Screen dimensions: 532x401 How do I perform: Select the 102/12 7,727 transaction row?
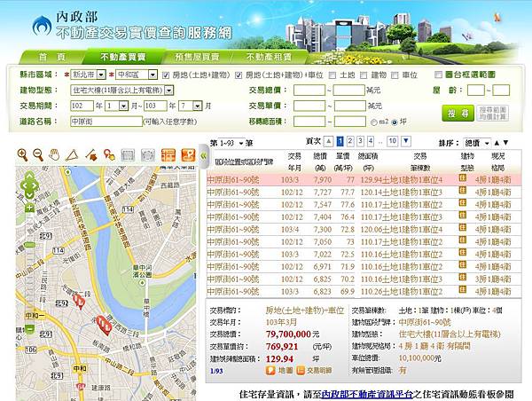pos(364,193)
